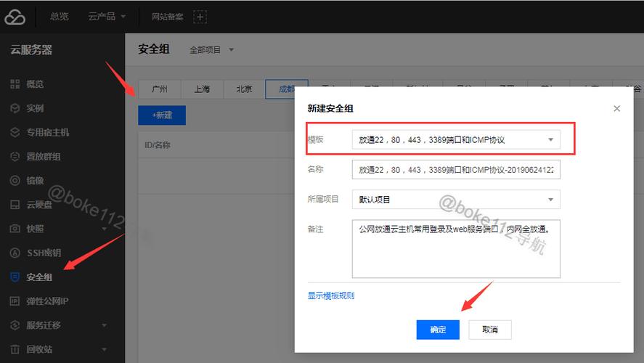Click the Tencent Cloud logo icon
644x363 pixels.
(15, 17)
